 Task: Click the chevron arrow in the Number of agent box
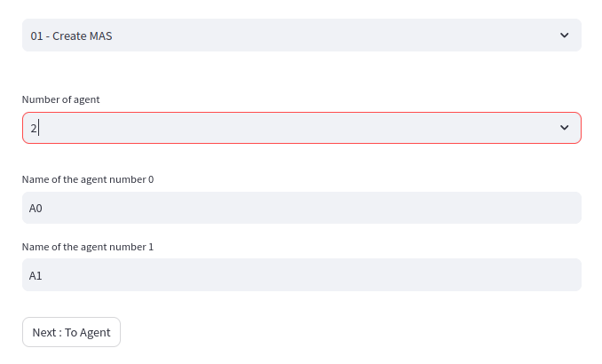click(x=564, y=128)
